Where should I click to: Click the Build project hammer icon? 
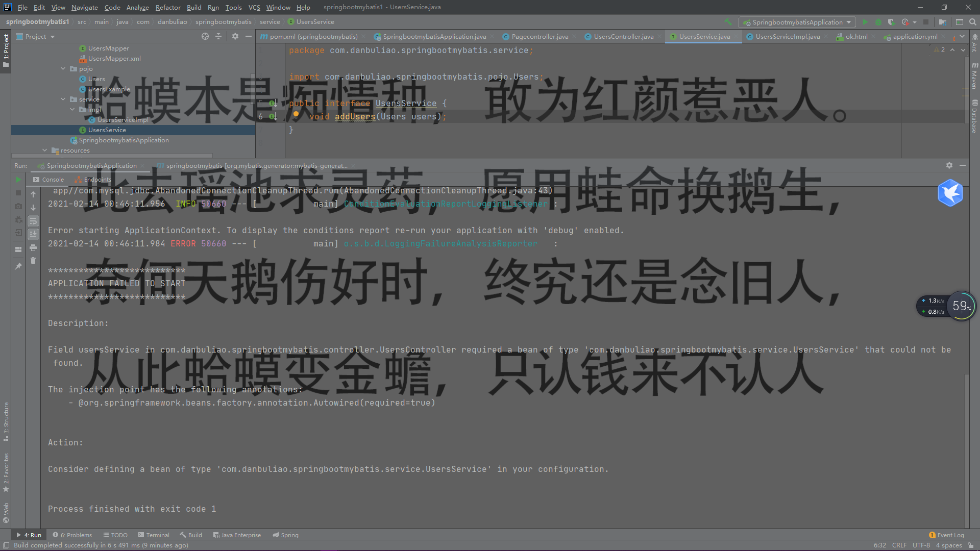[x=728, y=22]
